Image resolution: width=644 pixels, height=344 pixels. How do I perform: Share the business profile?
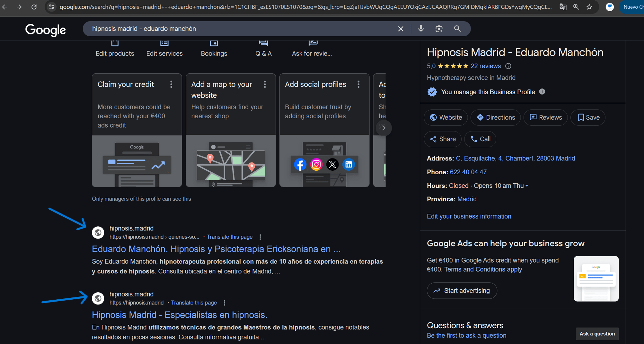443,139
